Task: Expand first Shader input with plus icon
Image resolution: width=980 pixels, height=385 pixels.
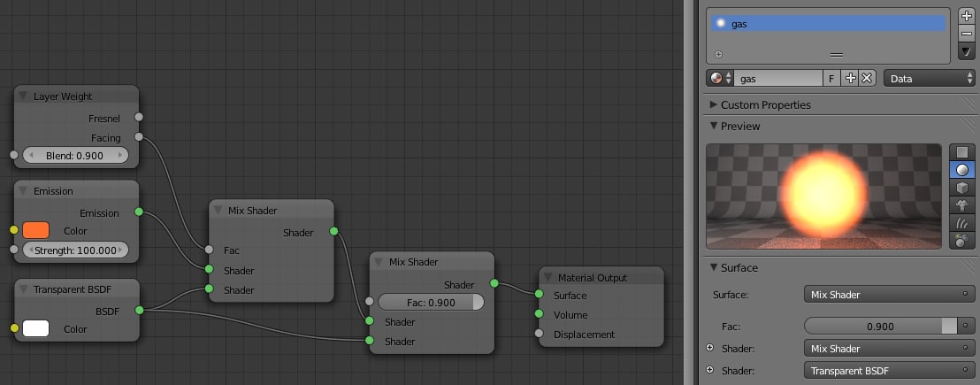Action: click(x=710, y=348)
